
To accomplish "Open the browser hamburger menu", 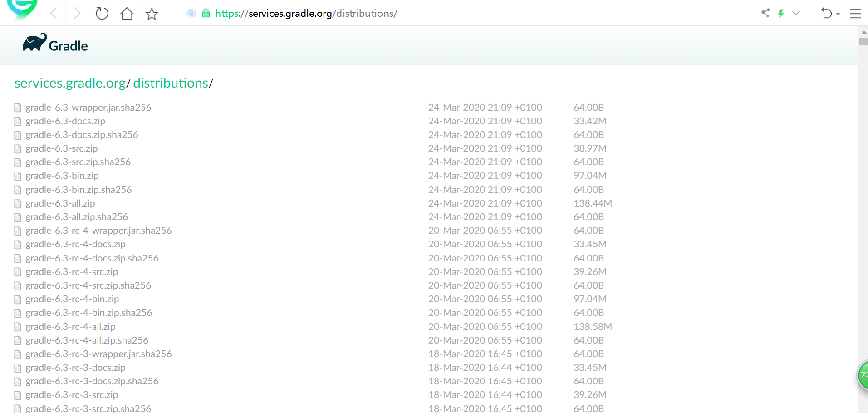I will pos(855,14).
